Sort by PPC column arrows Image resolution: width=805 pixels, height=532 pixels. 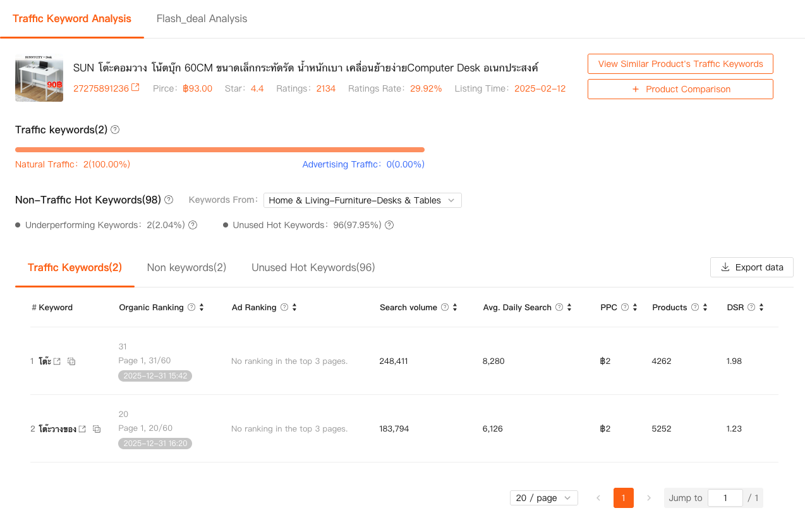(635, 308)
